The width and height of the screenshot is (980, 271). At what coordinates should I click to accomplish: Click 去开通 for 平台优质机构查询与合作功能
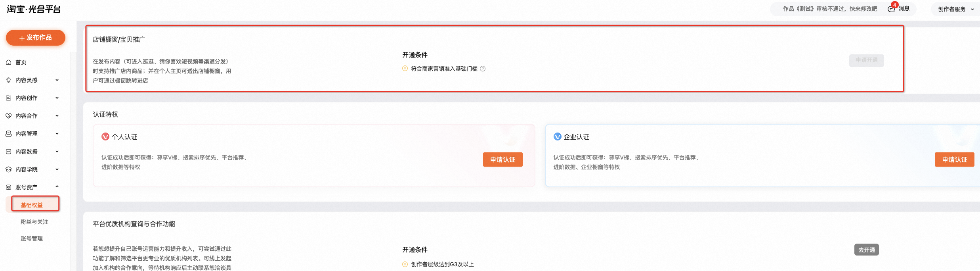(867, 249)
